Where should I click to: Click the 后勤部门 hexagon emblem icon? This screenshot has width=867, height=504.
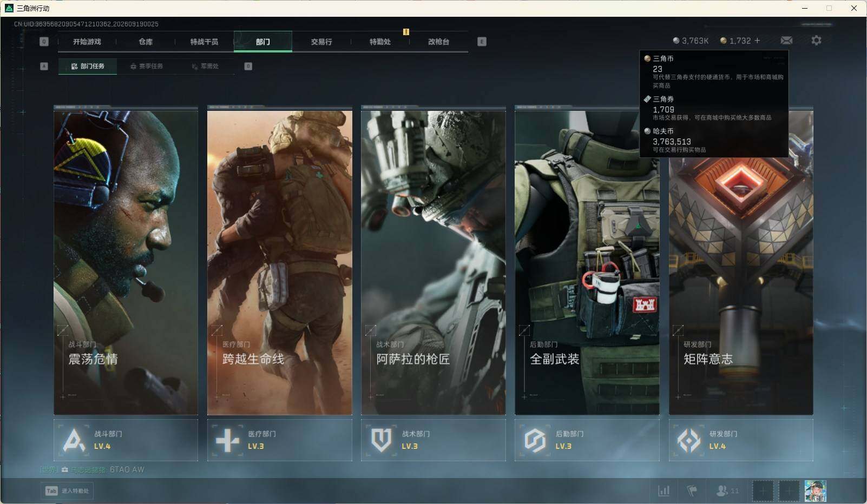[x=535, y=440]
